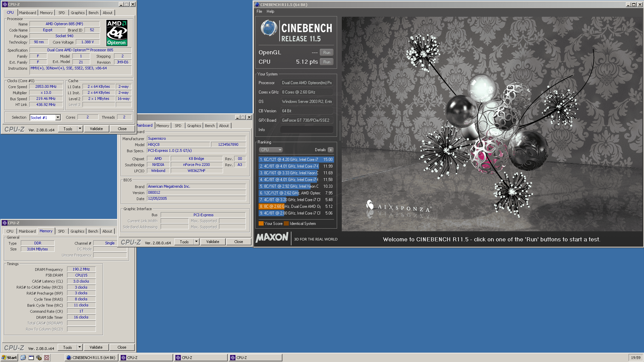Open the CPU ranking type dropdown in Cinebench
This screenshot has width=644, height=362.
tap(271, 150)
